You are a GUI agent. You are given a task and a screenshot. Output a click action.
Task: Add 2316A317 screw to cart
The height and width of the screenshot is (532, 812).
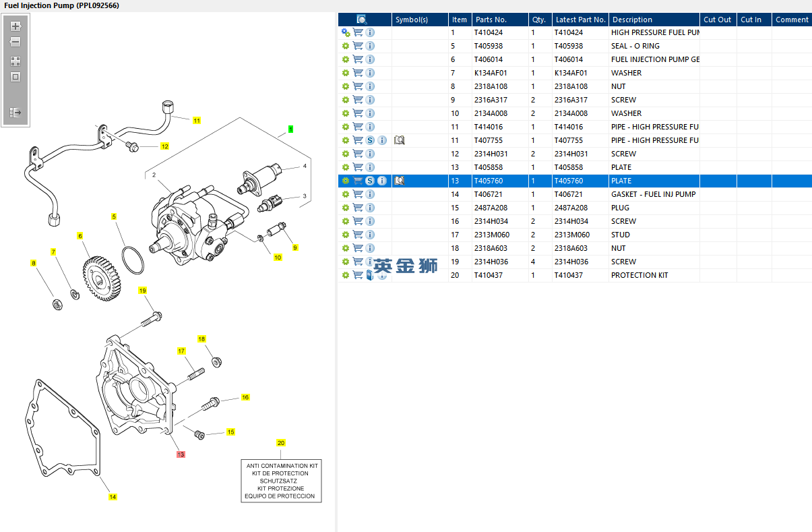click(x=358, y=100)
